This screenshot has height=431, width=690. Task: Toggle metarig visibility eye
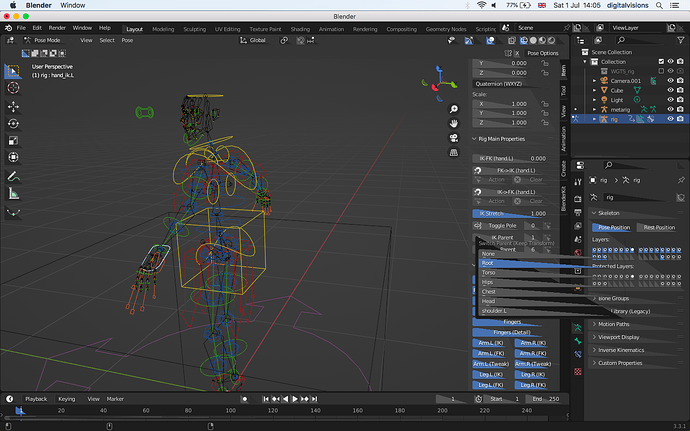click(670, 110)
